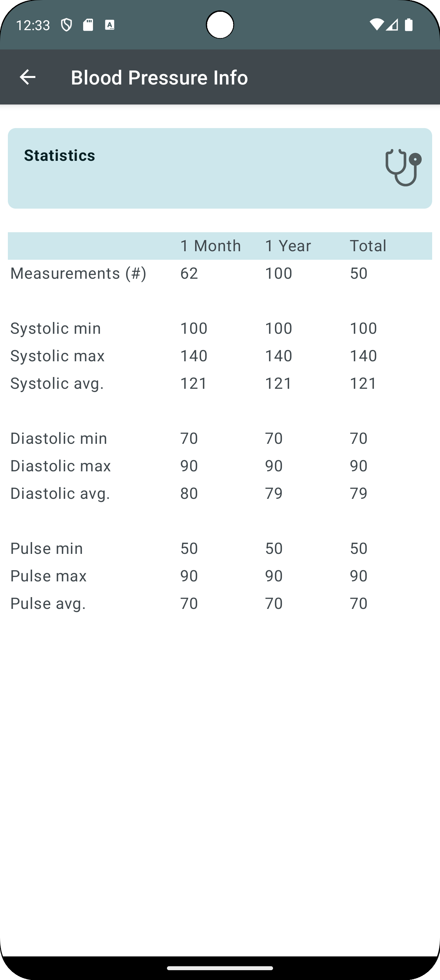Tap the Measurements (#) row label
440x980 pixels.
pyautogui.click(x=78, y=273)
